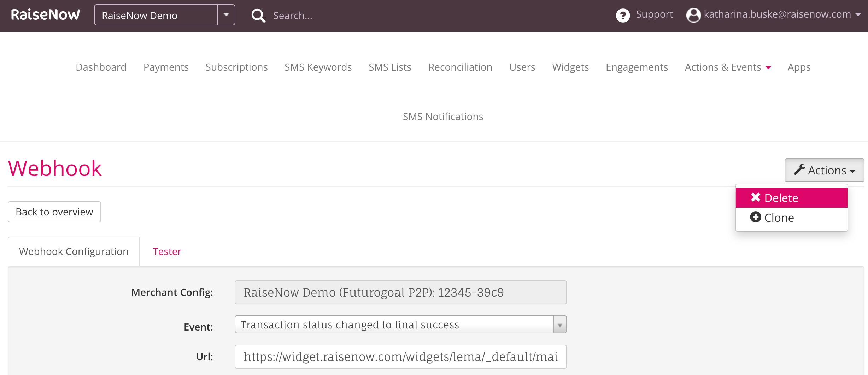868x375 pixels.
Task: Click the Event: label
Action: 198,327
